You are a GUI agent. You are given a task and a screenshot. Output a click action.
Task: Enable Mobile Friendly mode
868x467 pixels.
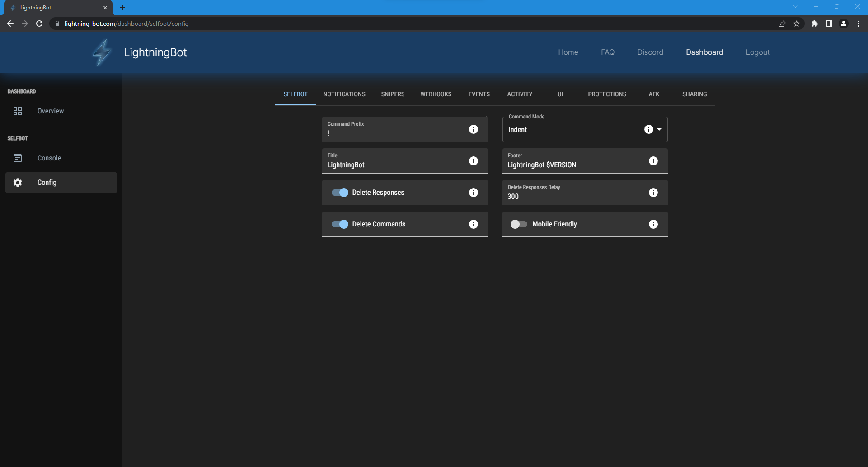click(518, 224)
